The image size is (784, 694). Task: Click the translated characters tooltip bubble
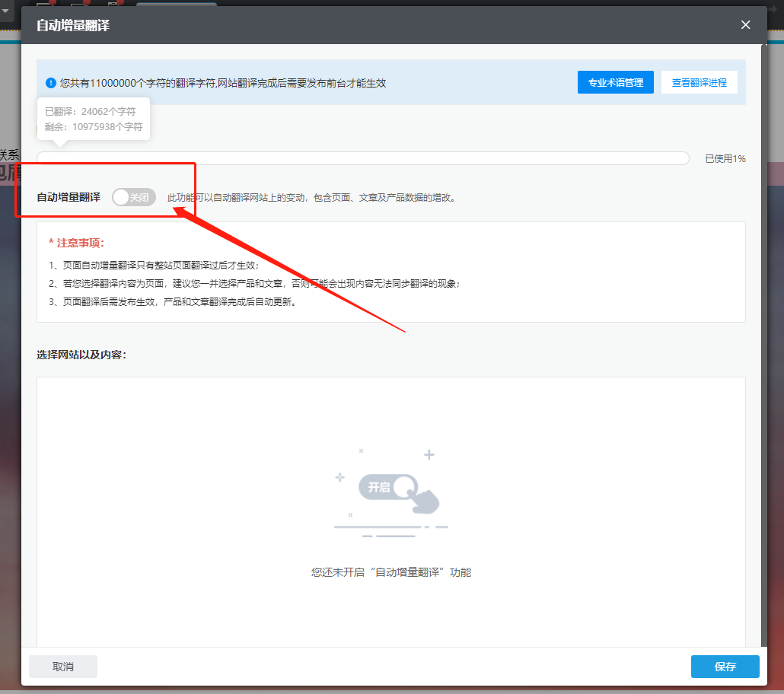(x=94, y=119)
